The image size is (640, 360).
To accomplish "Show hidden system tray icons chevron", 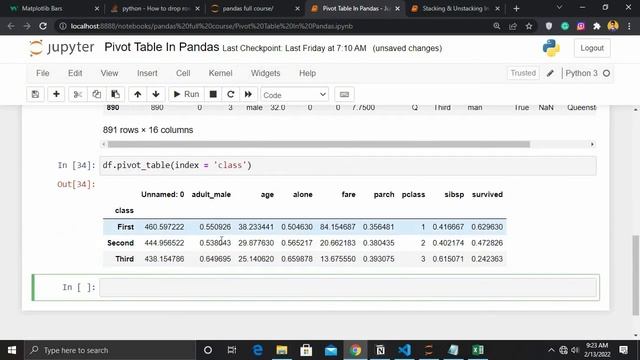I will 551,350.
